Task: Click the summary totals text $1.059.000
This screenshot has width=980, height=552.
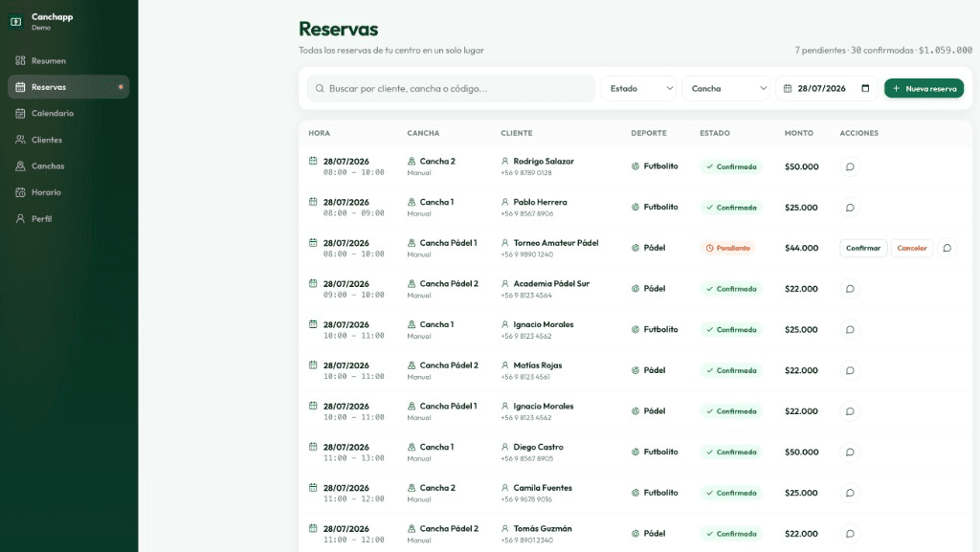Action: click(x=945, y=50)
